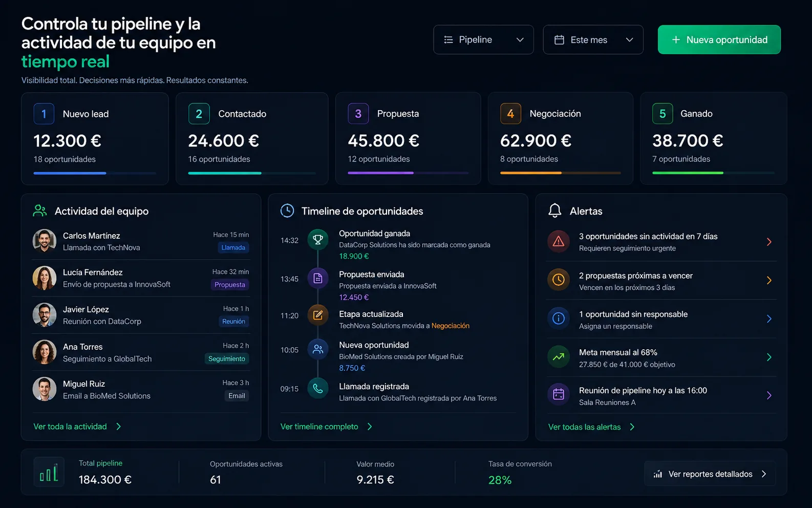Click the orange Negociación link in the timeline

(451, 326)
